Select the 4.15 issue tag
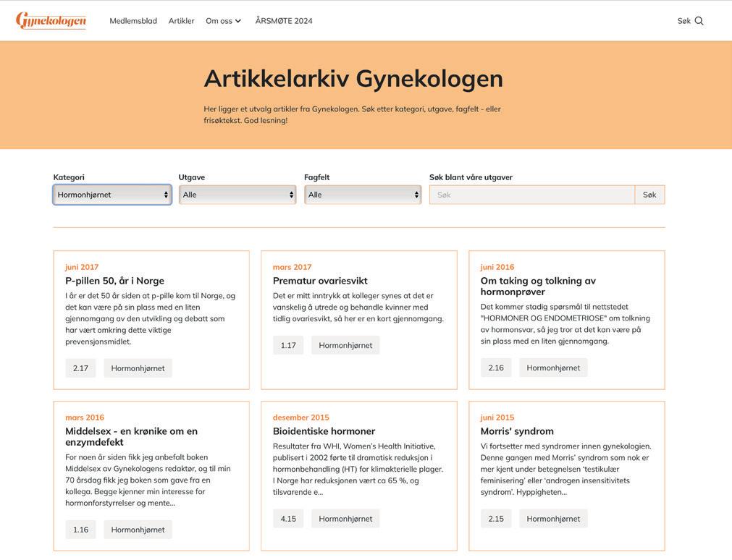 click(x=288, y=519)
